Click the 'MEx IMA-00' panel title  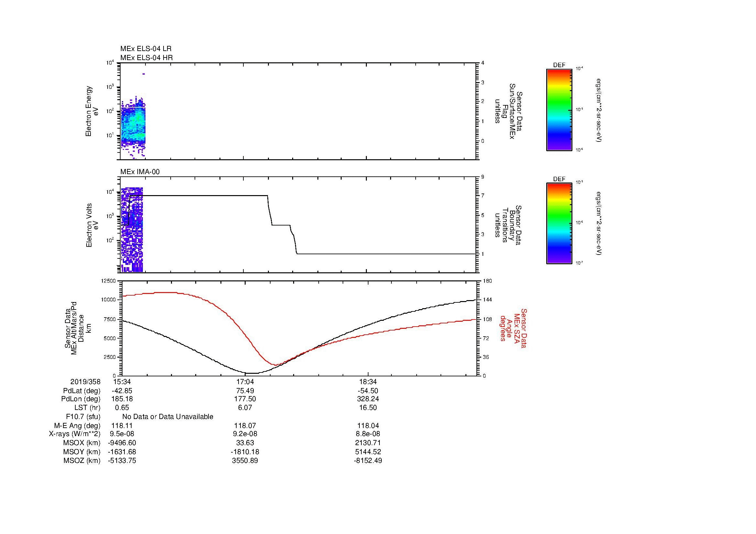pyautogui.click(x=140, y=172)
